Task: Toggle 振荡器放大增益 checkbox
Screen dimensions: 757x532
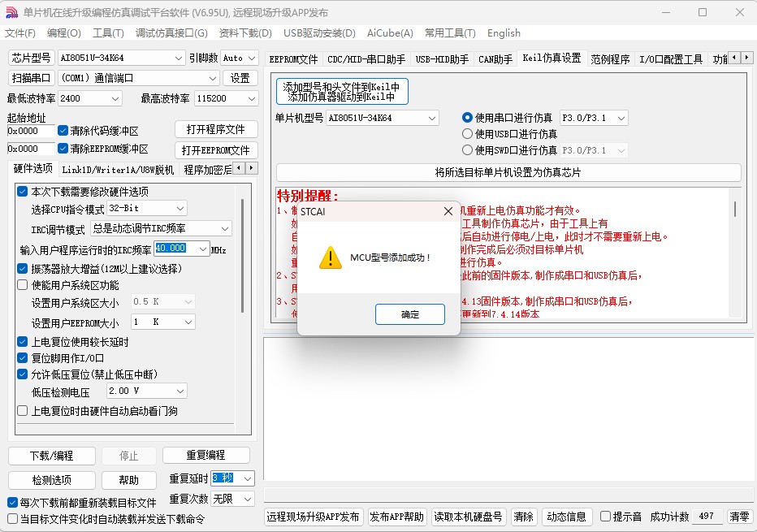Action: tap(22, 268)
